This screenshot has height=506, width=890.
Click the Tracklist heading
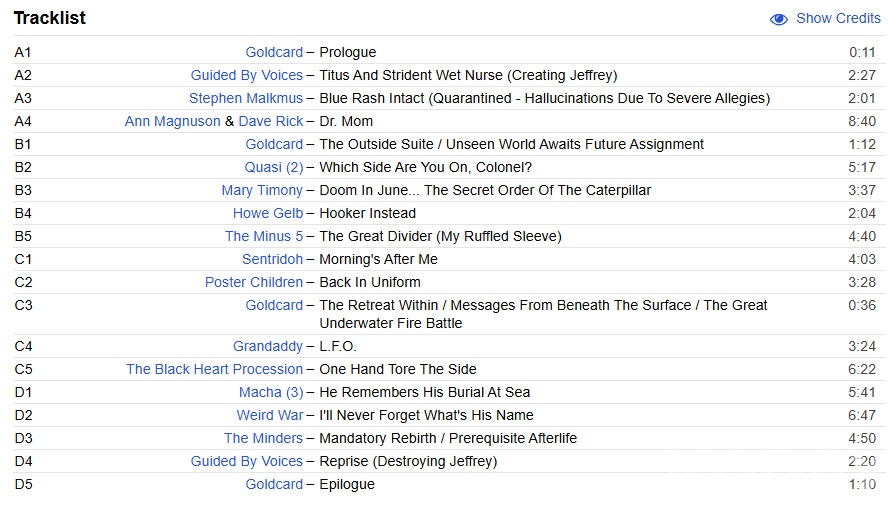point(49,18)
